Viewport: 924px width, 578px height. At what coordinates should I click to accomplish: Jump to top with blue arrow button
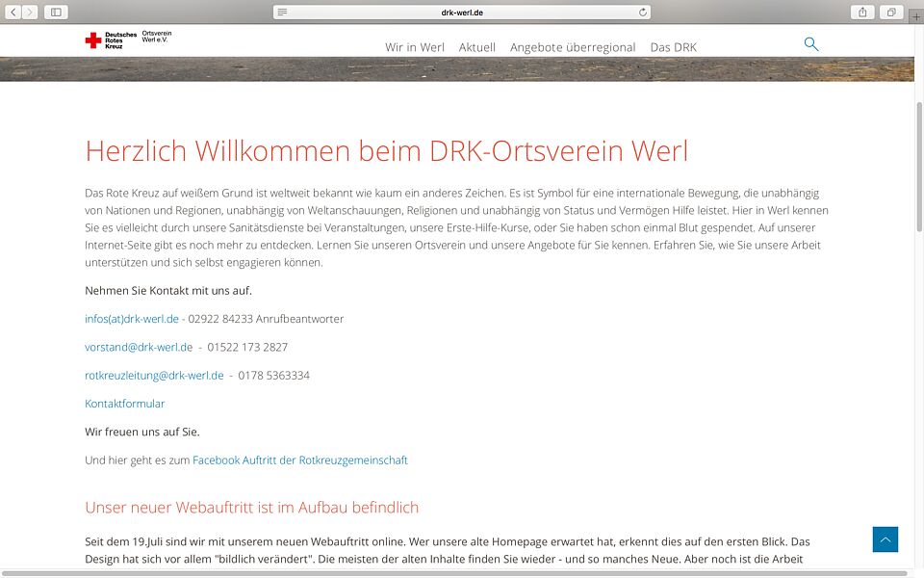885,539
